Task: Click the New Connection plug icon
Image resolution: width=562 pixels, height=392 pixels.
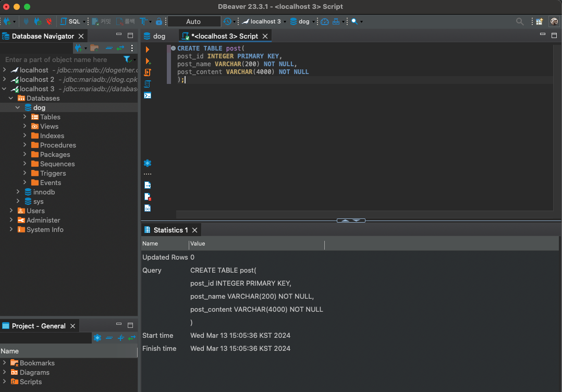Action: [7, 21]
